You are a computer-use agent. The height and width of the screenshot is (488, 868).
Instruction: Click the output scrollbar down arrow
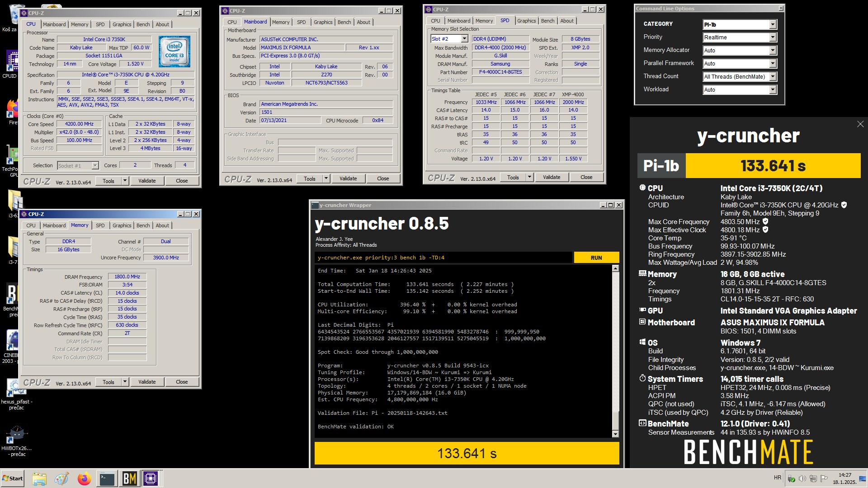point(615,434)
